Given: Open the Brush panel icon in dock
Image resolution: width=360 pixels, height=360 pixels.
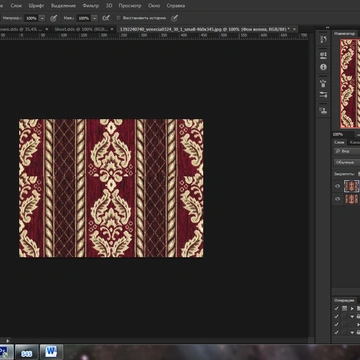Looking at the screenshot, I should pos(323,95).
